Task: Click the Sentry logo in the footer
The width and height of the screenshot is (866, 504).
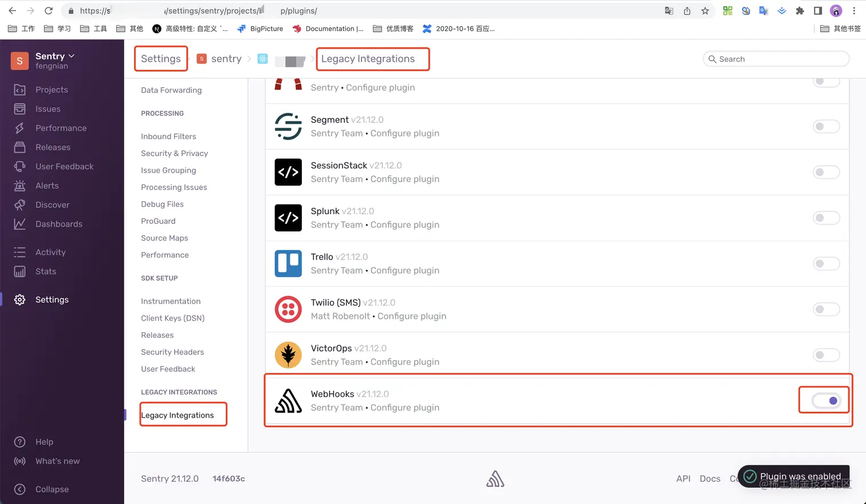Action: pyautogui.click(x=495, y=479)
